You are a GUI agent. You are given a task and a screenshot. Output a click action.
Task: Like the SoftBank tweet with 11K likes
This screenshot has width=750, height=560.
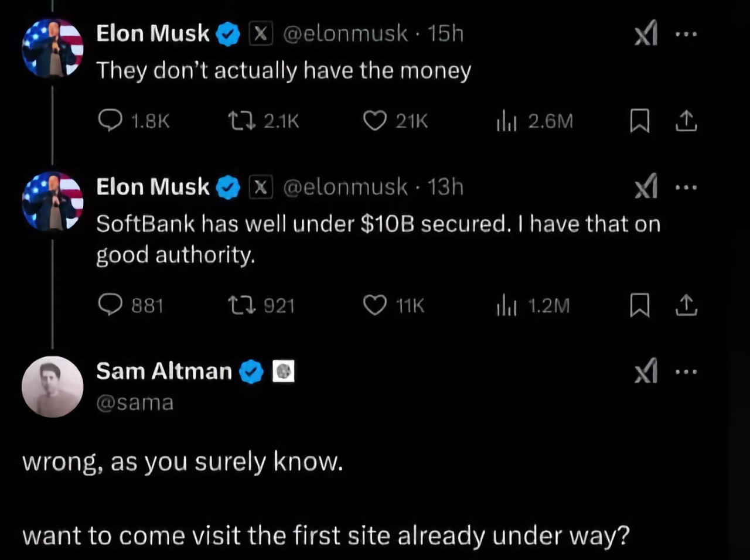[x=375, y=305]
